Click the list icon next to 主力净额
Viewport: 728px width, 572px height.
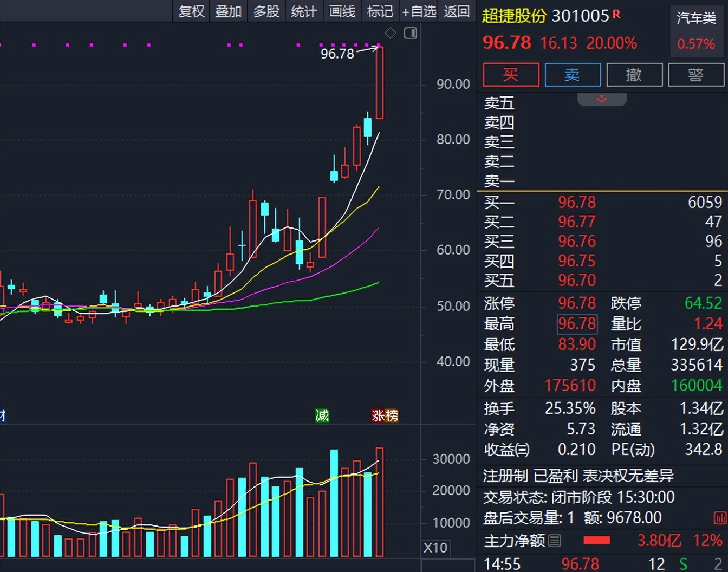[x=555, y=540]
